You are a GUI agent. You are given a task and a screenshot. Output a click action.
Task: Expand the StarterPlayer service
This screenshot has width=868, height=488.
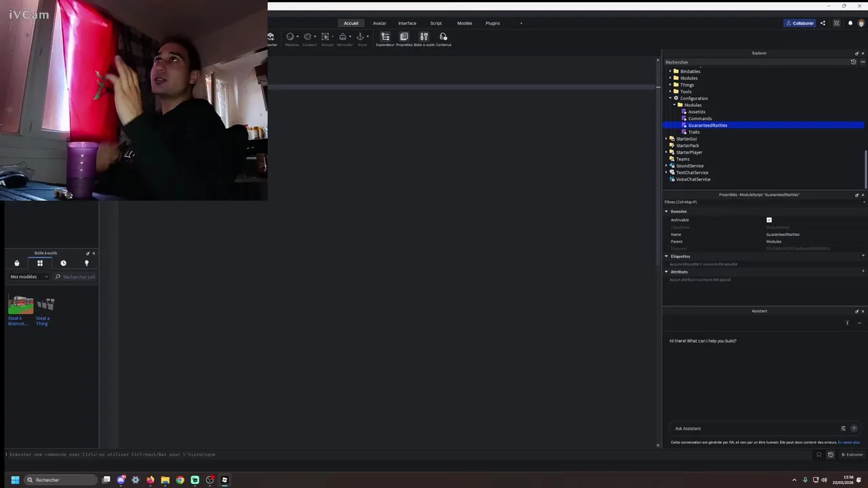(667, 152)
